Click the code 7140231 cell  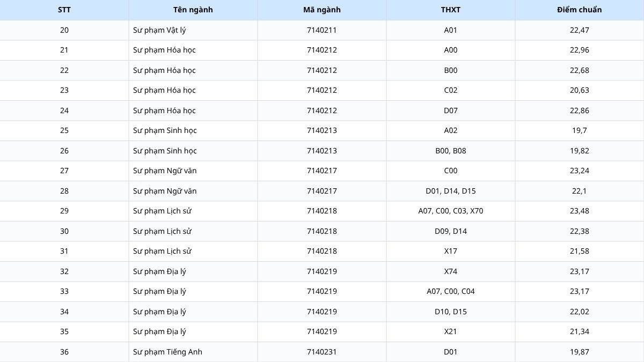click(x=322, y=352)
